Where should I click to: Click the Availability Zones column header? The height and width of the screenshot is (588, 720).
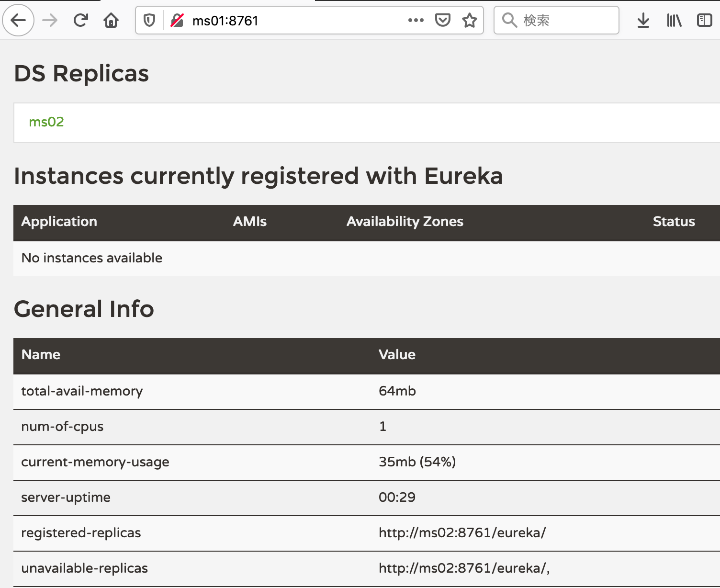click(405, 222)
